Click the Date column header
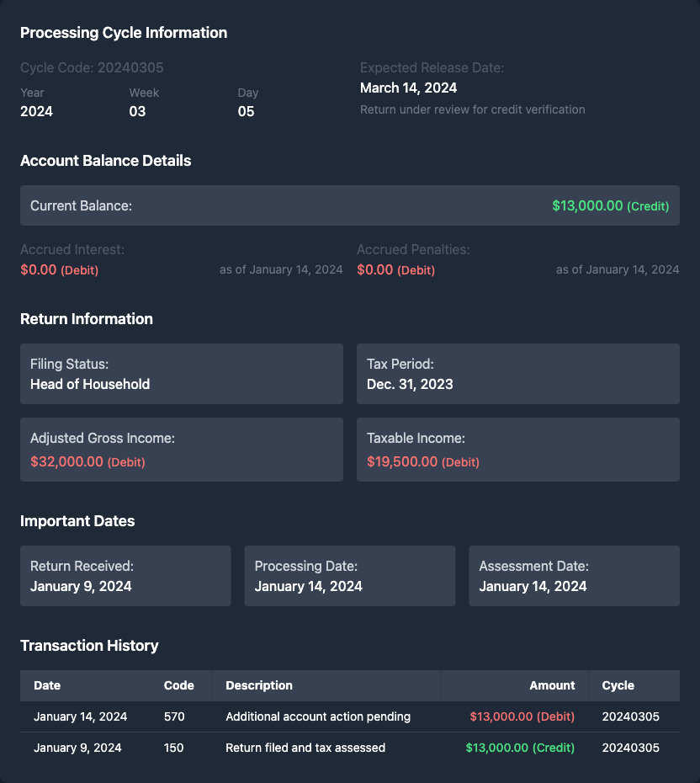 (x=47, y=685)
